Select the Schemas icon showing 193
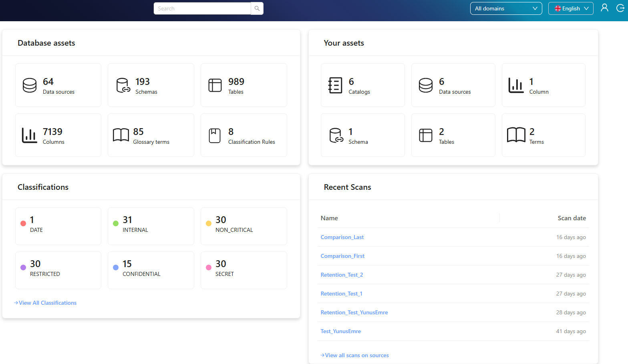The image size is (628, 364). (x=123, y=85)
